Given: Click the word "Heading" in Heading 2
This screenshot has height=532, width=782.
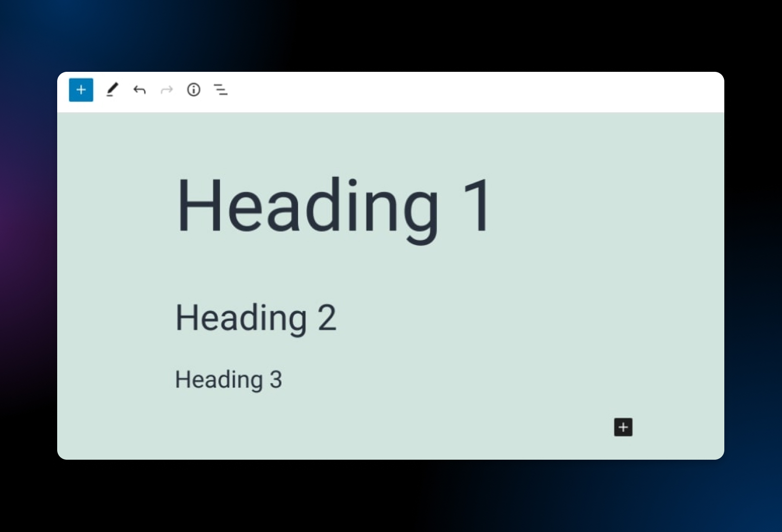Looking at the screenshot, I should tap(241, 319).
